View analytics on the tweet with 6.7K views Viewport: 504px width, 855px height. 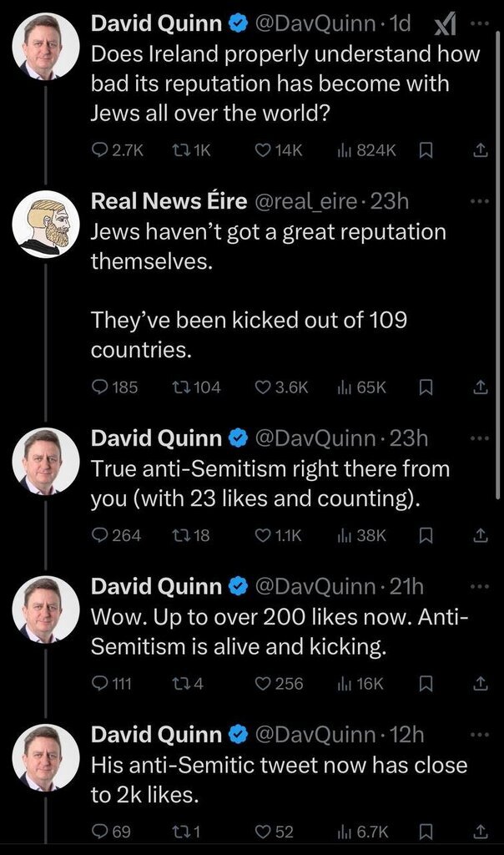(344, 832)
